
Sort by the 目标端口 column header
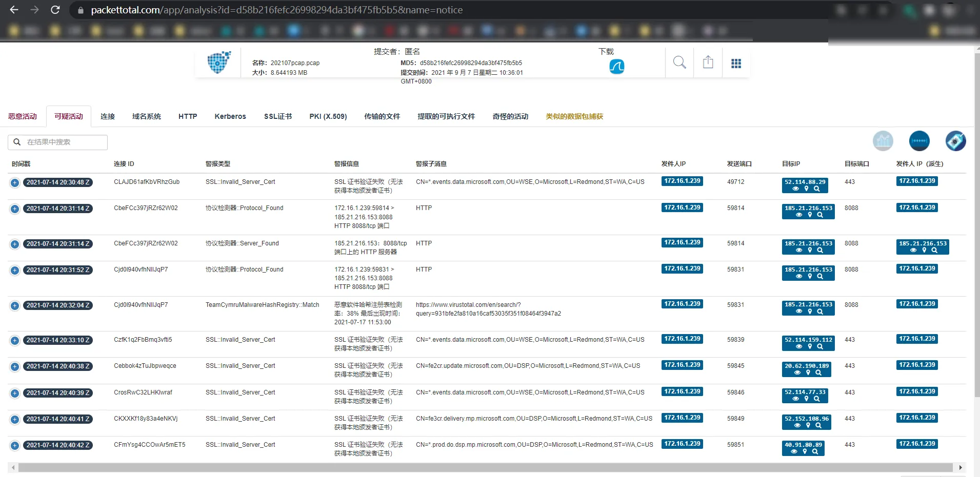857,164
